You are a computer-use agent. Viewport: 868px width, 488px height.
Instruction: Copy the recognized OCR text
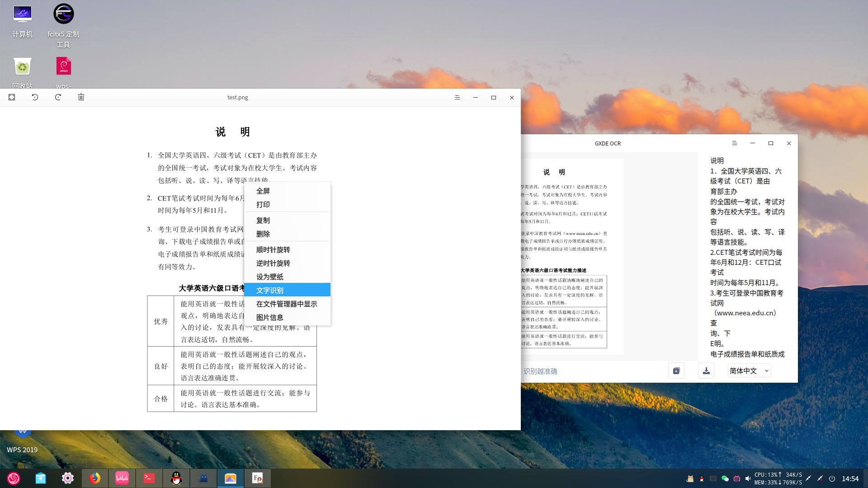[x=676, y=371]
